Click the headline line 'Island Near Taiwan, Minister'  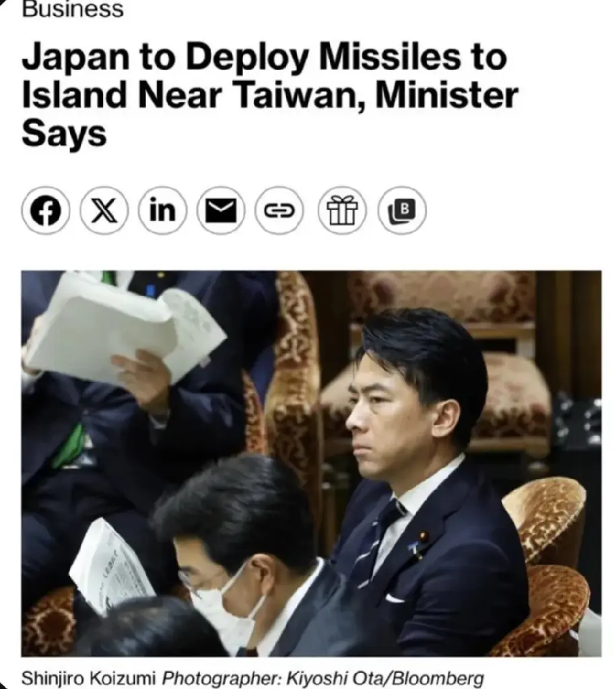(x=270, y=96)
